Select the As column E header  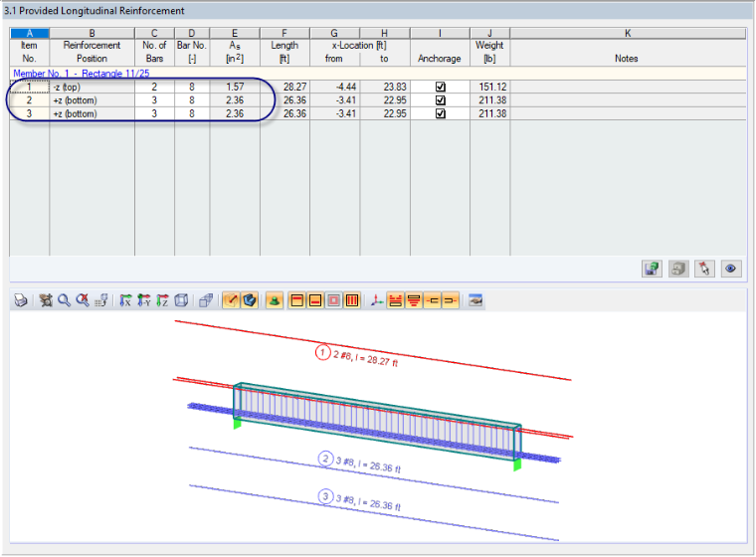pyautogui.click(x=235, y=33)
